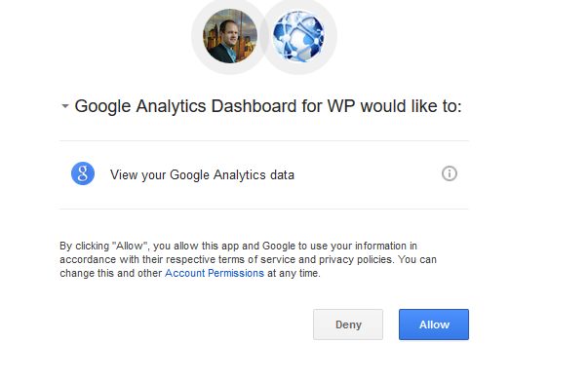Click the blue globe app icon
The height and width of the screenshot is (381, 588).
pos(298,36)
